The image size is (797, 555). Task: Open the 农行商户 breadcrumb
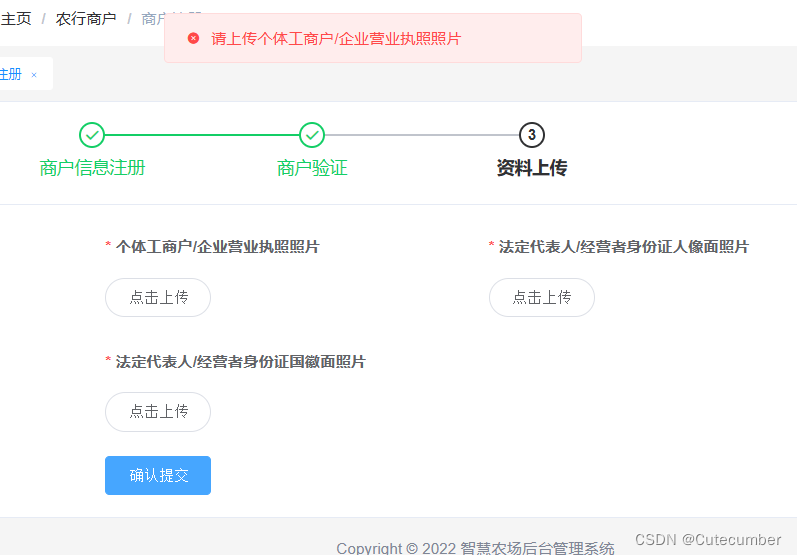click(86, 19)
